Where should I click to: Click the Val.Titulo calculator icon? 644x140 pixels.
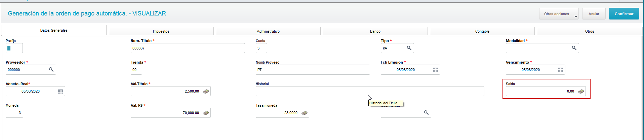(x=206, y=91)
